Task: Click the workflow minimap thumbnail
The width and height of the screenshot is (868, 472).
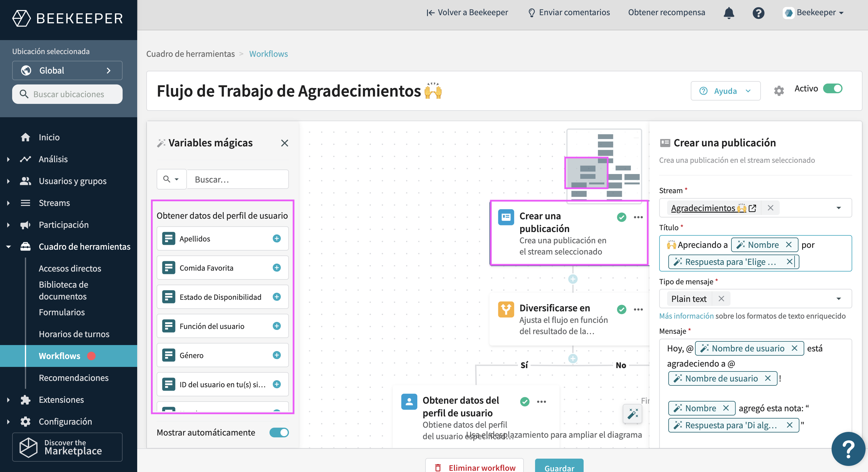Action: 604,166
